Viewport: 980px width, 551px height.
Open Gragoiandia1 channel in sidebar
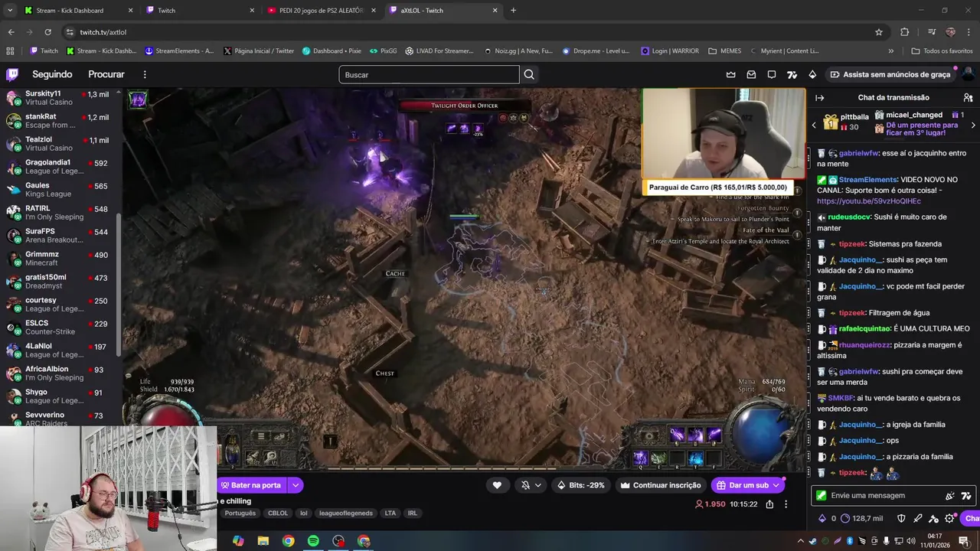pos(59,166)
